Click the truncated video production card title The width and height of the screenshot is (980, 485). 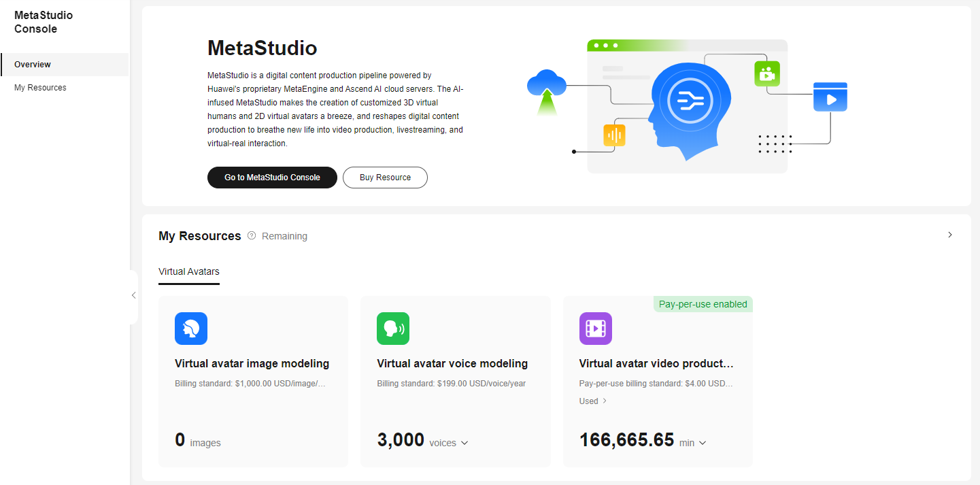pos(656,363)
